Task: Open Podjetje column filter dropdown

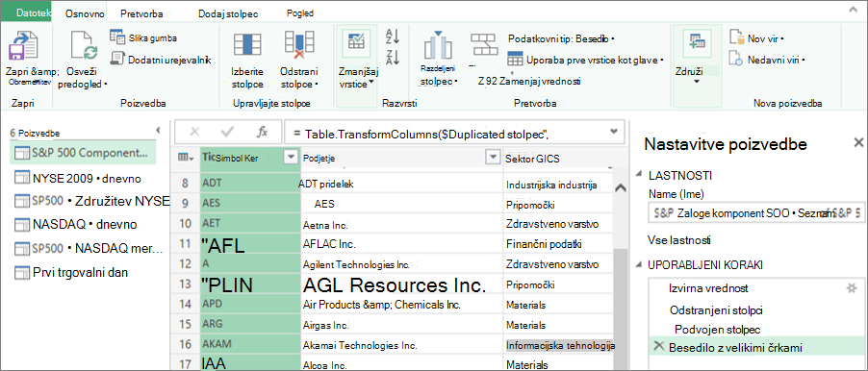Action: click(x=492, y=158)
